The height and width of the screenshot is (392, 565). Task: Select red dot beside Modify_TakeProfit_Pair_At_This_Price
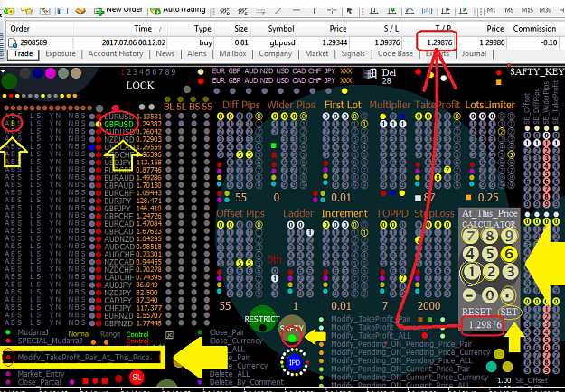point(8,358)
